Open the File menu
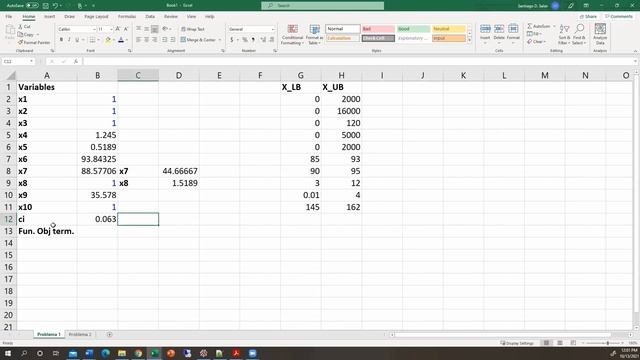Viewport: 640px width, 360px height. pos(9,17)
